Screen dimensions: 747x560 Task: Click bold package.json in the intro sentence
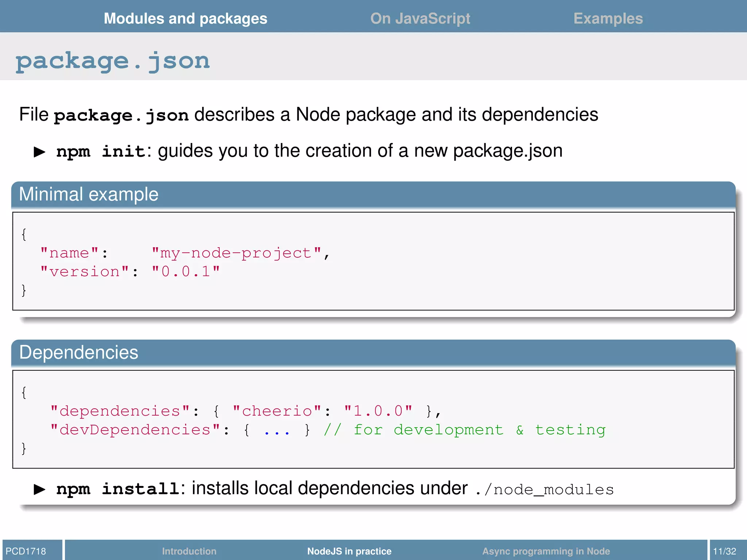[x=121, y=115]
